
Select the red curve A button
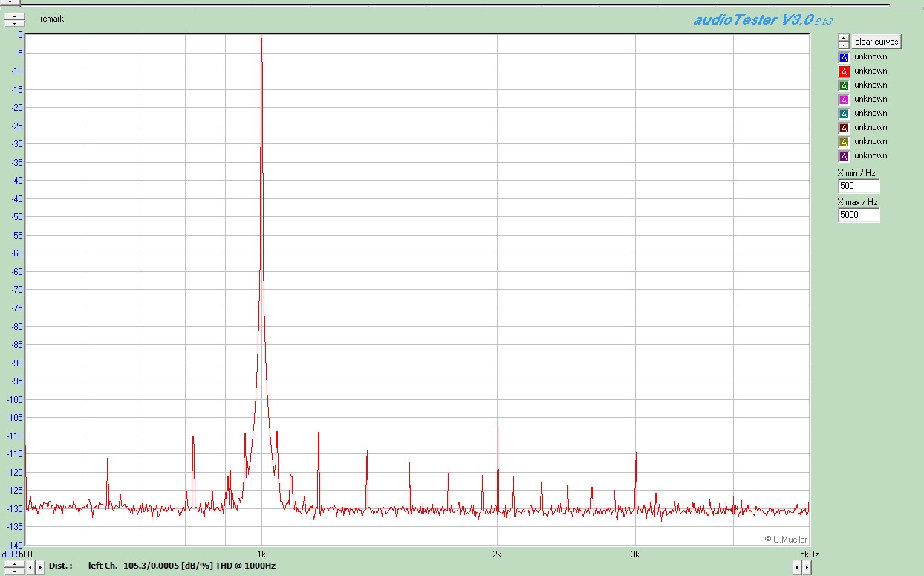pos(844,71)
